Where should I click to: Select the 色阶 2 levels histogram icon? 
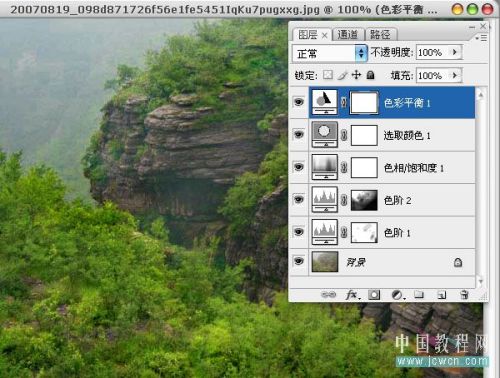[x=325, y=199]
